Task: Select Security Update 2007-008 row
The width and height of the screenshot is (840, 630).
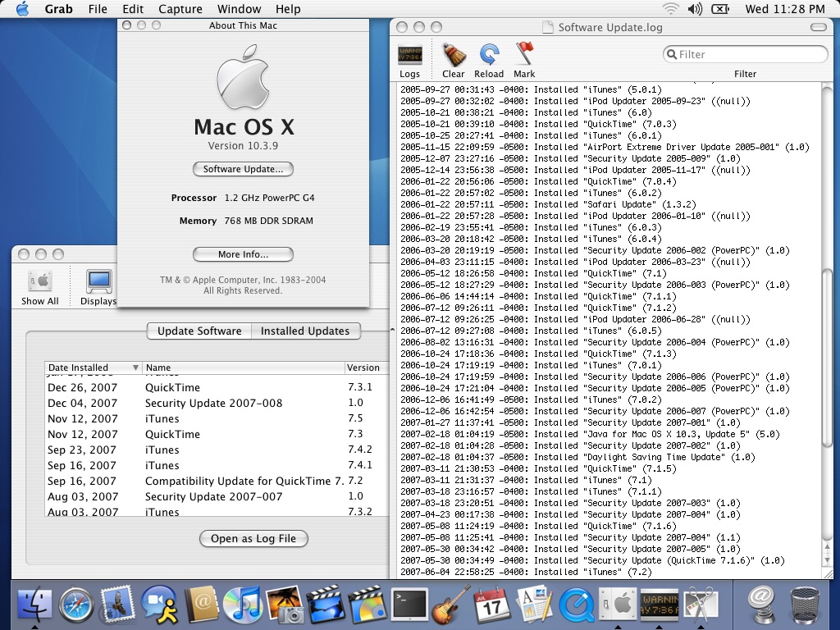Action: pyautogui.click(x=217, y=403)
